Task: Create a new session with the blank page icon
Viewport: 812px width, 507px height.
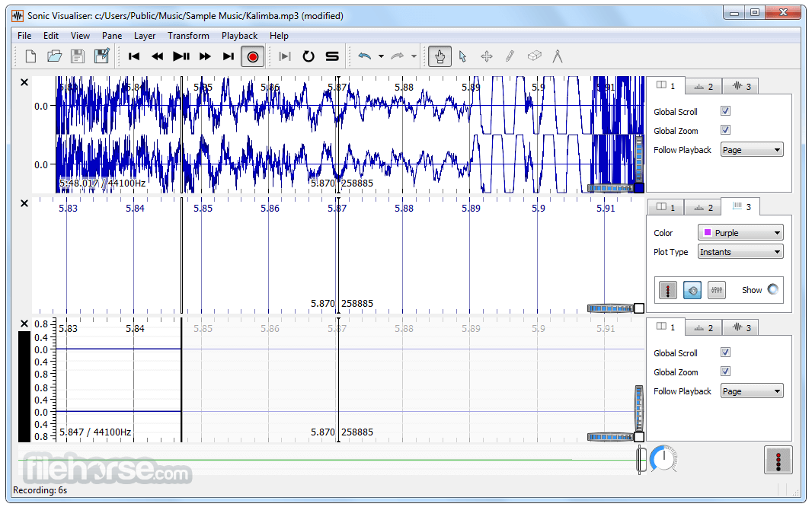Action: [30, 56]
